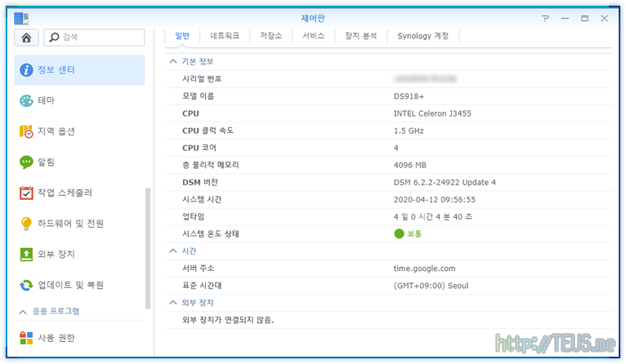This screenshot has width=626, height=364.
Task: Collapse the 시간 section
Action: coord(173,251)
